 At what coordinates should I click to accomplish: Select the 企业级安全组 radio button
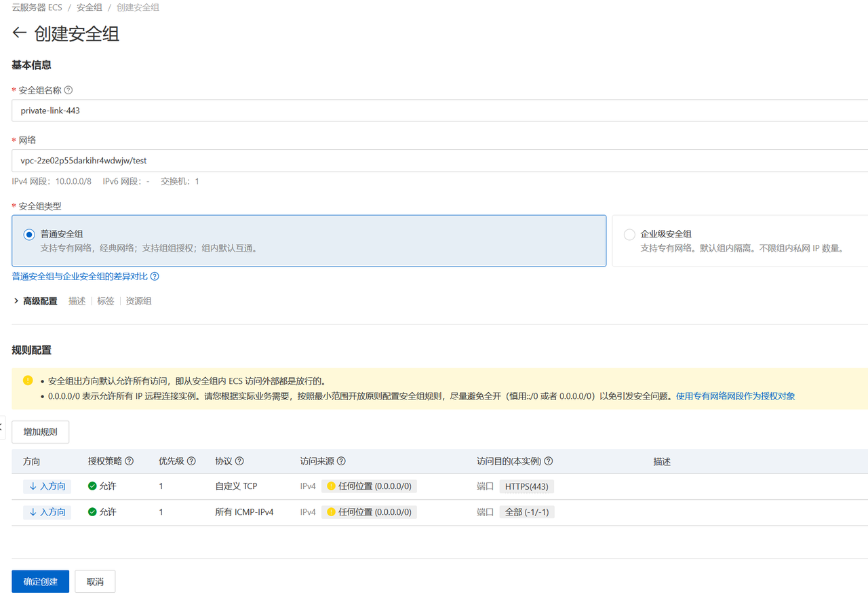[629, 235]
